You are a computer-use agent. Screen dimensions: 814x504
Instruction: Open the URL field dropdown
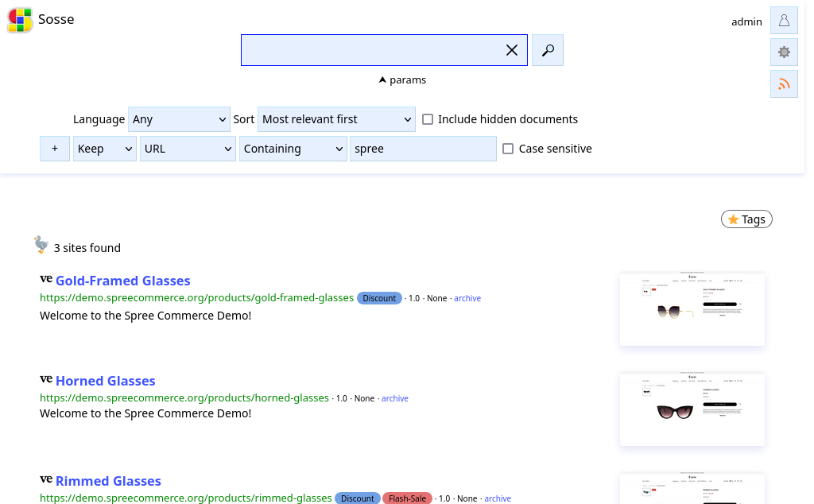click(188, 149)
